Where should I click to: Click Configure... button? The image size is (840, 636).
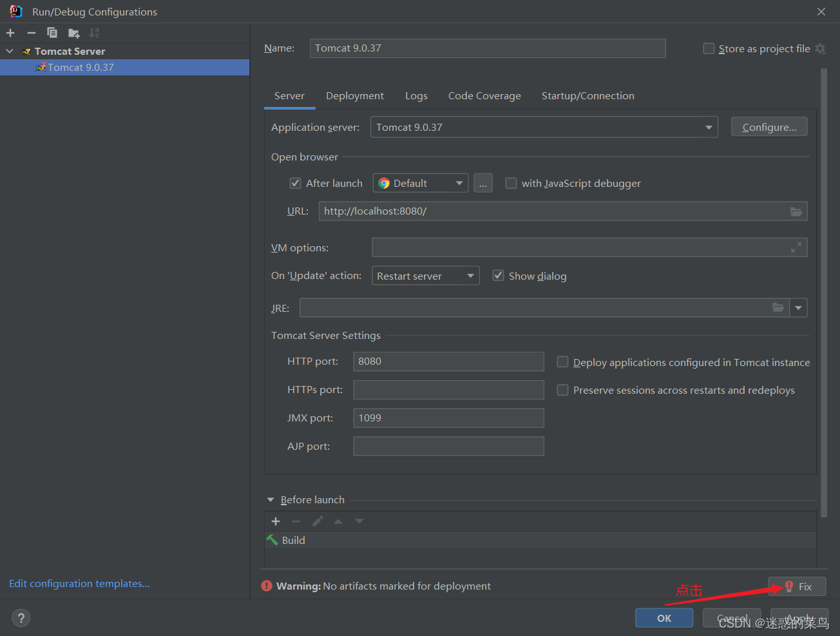pyautogui.click(x=769, y=127)
